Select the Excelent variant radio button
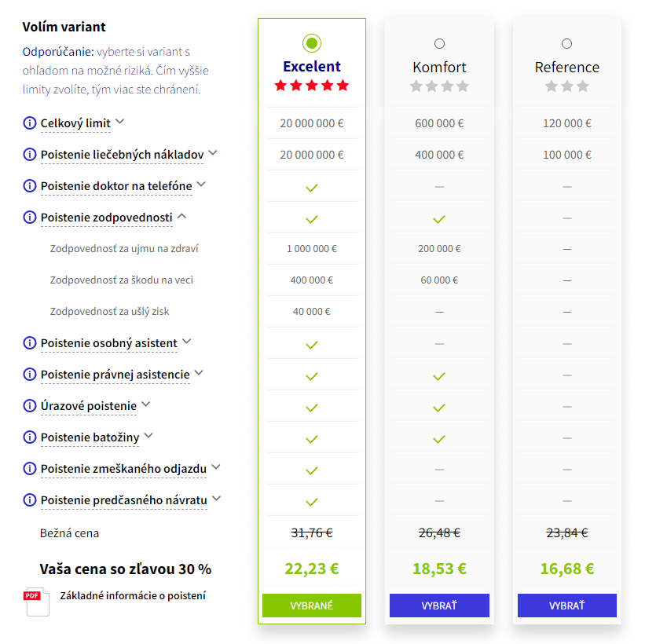The image size is (645, 644). click(312, 43)
